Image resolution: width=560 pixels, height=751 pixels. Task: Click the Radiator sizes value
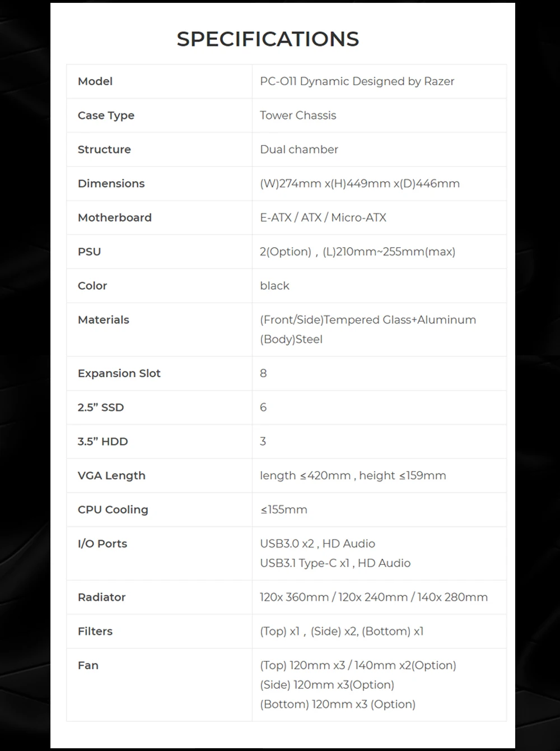[374, 597]
